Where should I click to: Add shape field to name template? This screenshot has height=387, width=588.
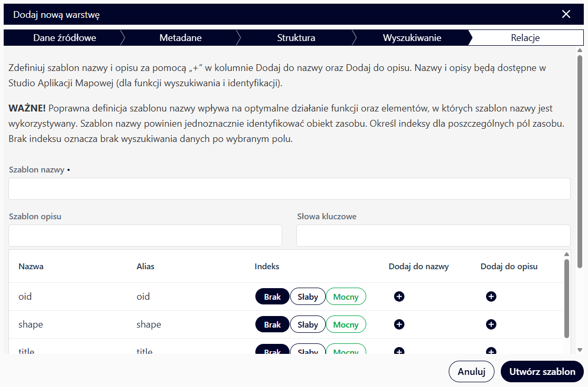click(x=399, y=324)
